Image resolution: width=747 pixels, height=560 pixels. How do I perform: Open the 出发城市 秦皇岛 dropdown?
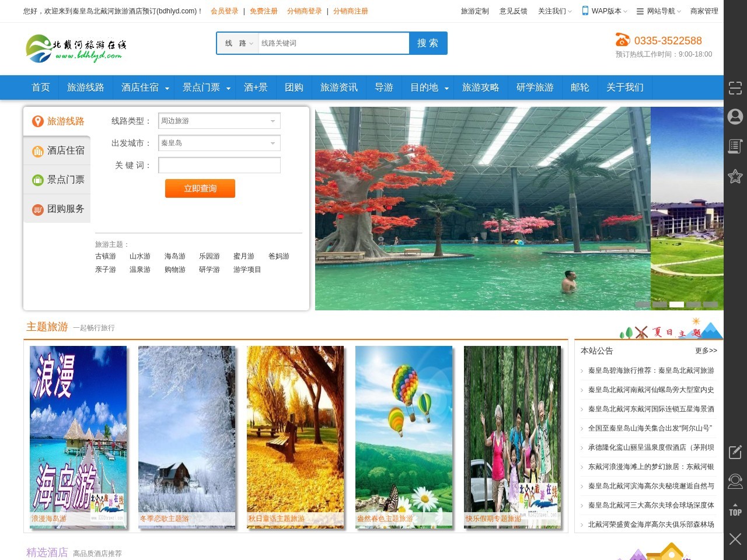[x=219, y=143]
